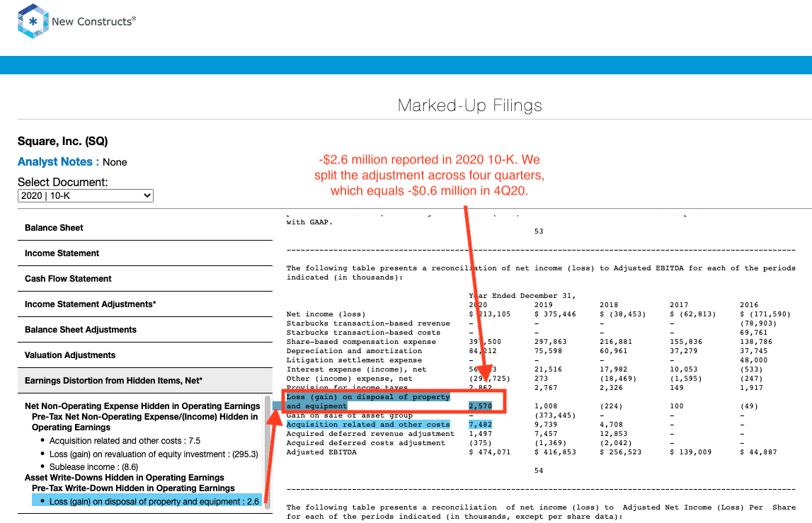
Task: Click Pre-Tax Net Non-Operating Expense/(Income) Hidden item
Action: [x=145, y=422]
